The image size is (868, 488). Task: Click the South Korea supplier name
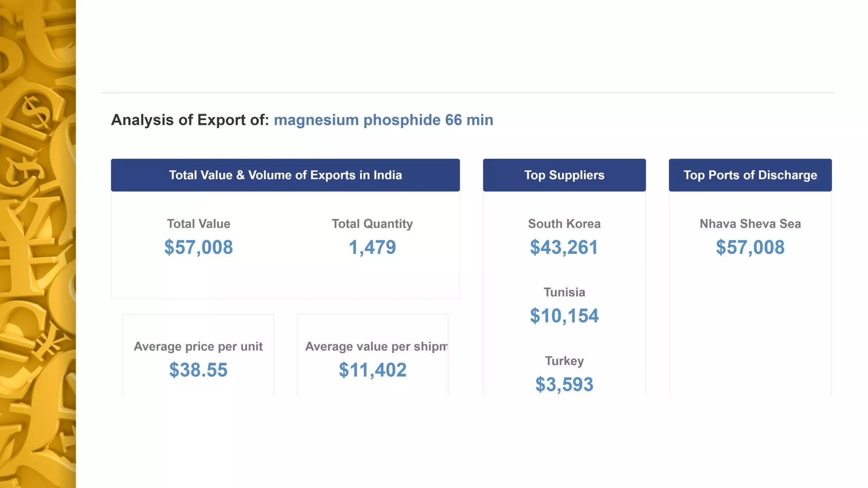564,224
